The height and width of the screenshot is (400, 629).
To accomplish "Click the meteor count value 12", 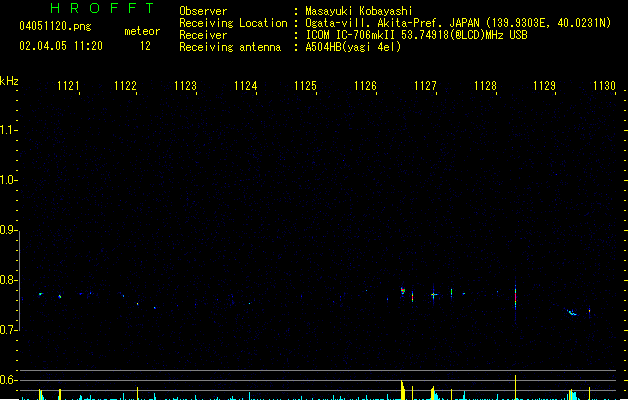I will (145, 46).
